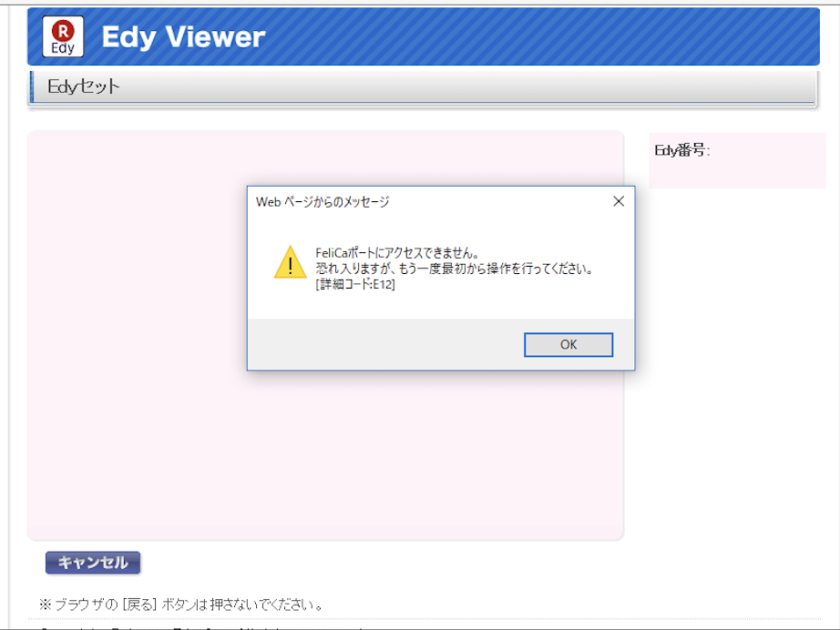Viewport: 840px width, 630px height.
Task: Click the Edy番号: label
Action: (x=682, y=150)
